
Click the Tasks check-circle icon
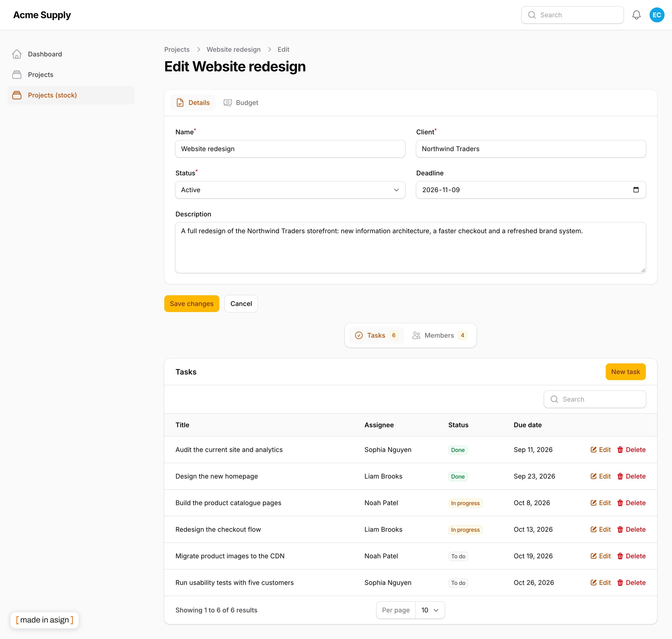point(358,336)
